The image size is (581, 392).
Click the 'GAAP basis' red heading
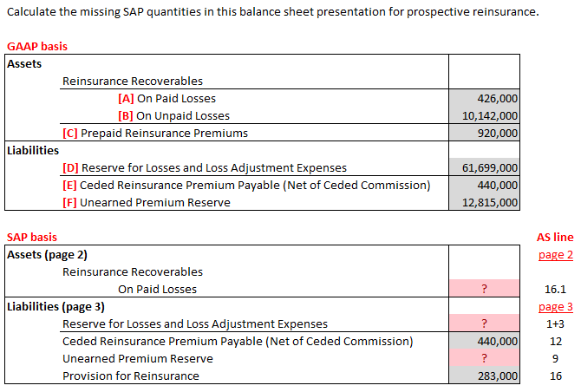36,46
